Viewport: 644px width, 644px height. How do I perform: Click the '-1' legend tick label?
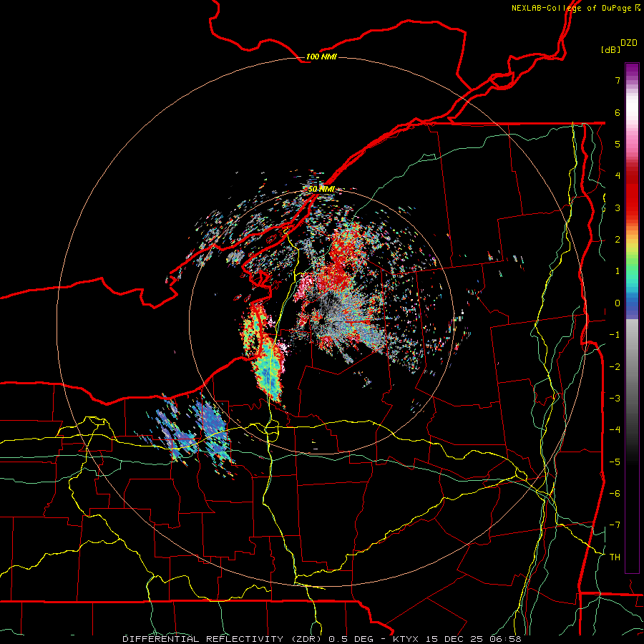pyautogui.click(x=615, y=335)
